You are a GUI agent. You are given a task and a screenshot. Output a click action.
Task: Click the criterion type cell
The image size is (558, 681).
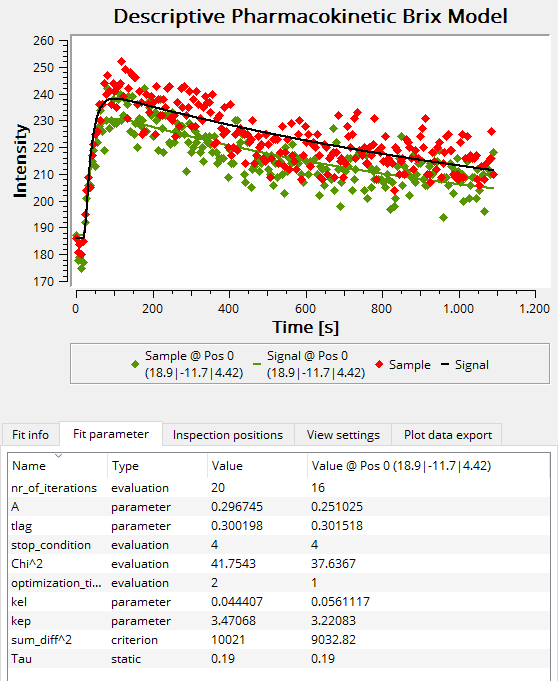point(134,640)
